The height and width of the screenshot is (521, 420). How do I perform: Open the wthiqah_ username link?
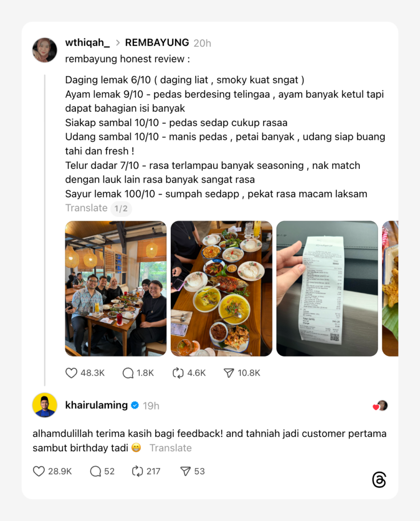[87, 43]
